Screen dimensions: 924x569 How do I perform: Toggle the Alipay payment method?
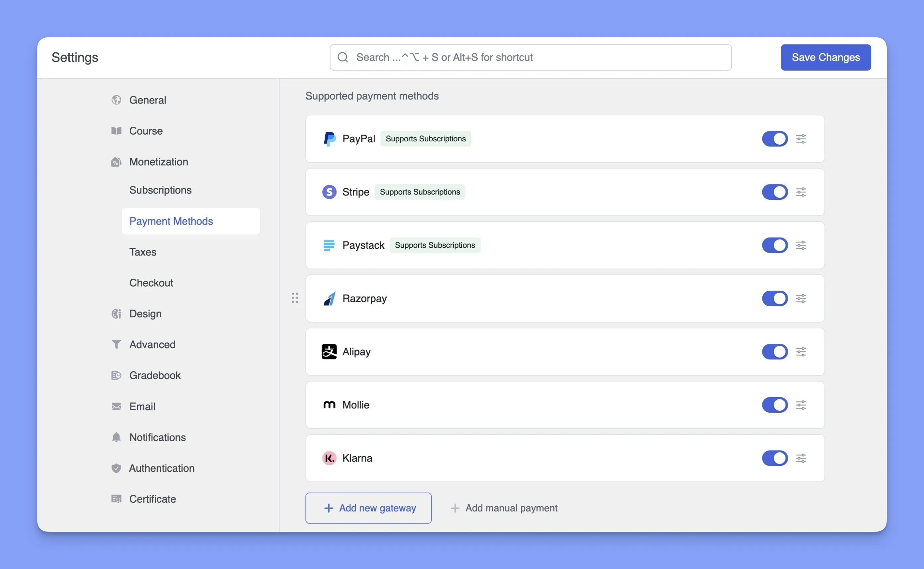click(775, 352)
